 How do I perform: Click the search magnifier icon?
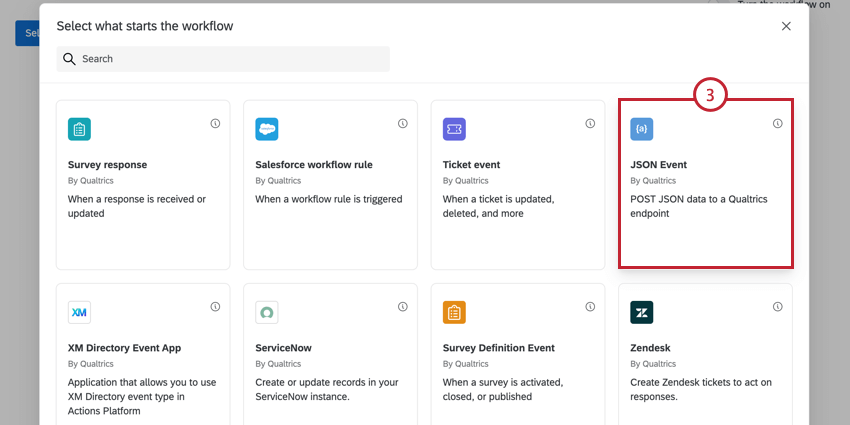pos(69,59)
